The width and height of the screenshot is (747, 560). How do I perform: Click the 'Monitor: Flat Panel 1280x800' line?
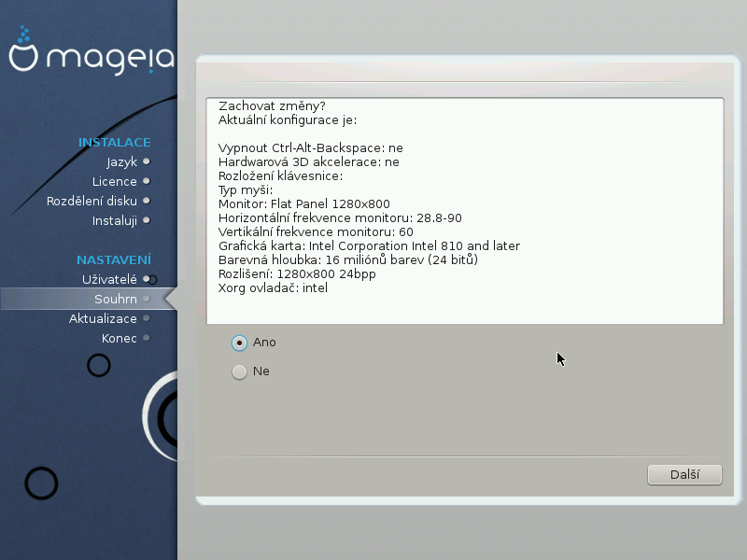tap(304, 203)
